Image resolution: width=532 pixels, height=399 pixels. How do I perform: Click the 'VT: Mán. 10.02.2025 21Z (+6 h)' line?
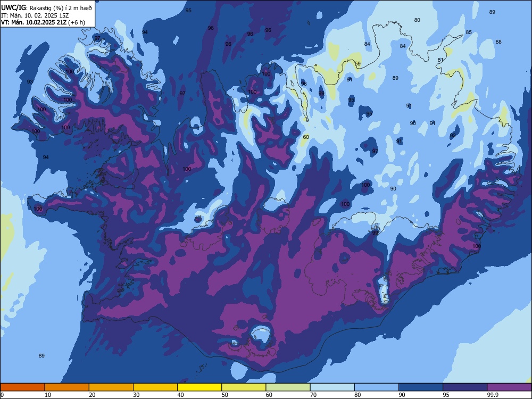click(43, 22)
